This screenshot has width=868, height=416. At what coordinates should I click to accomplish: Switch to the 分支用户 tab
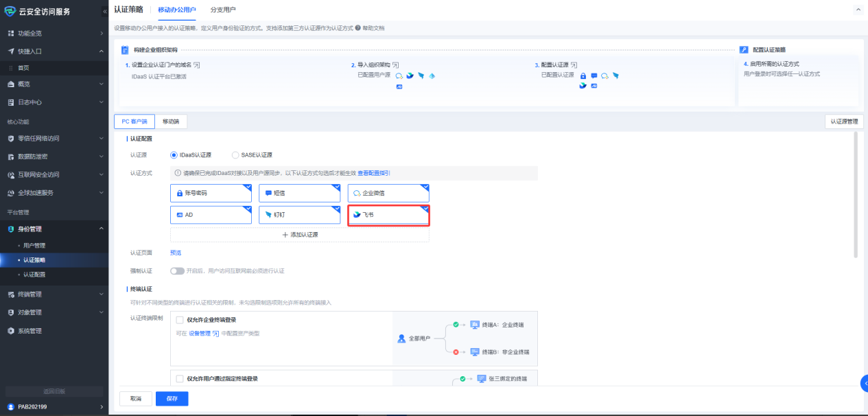click(222, 10)
